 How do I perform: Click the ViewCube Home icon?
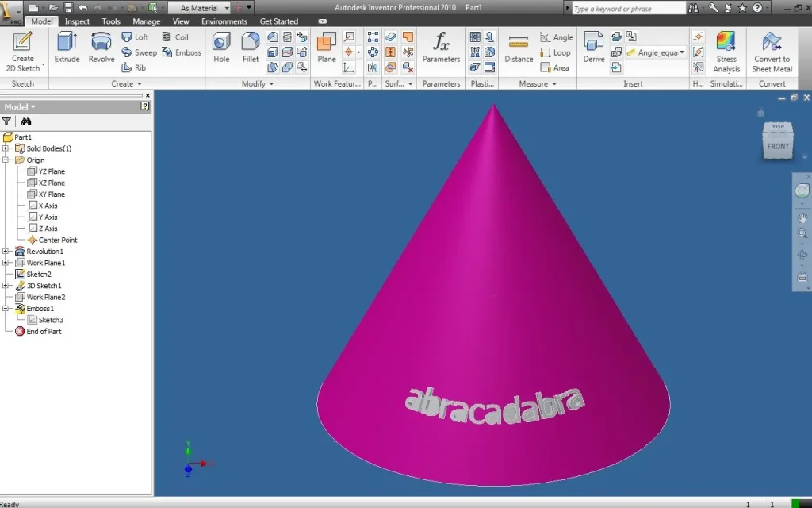pos(760,113)
